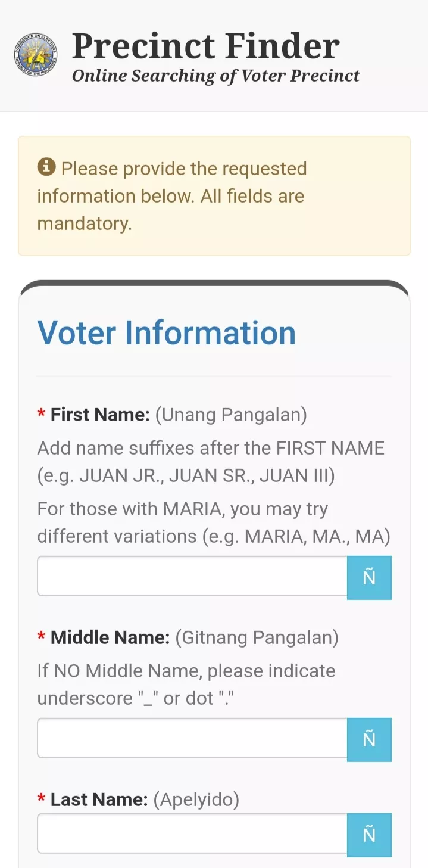
Task: Click the Last Name label
Action: (99, 799)
